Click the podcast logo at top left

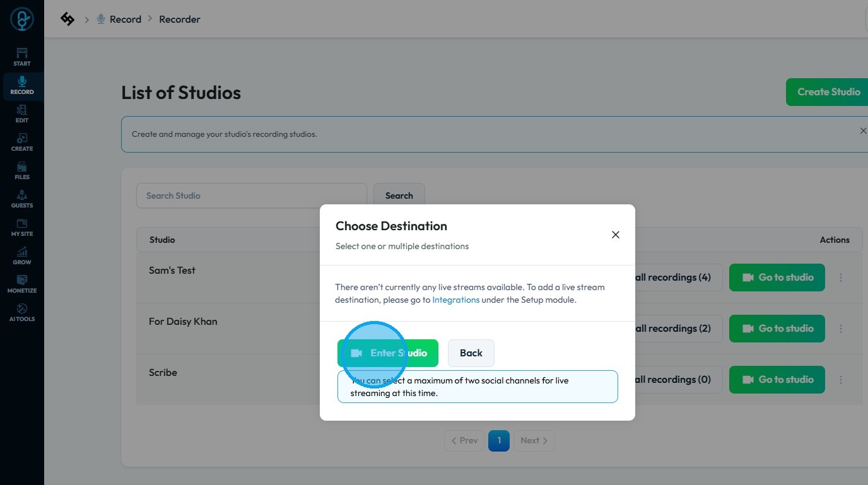coord(21,19)
